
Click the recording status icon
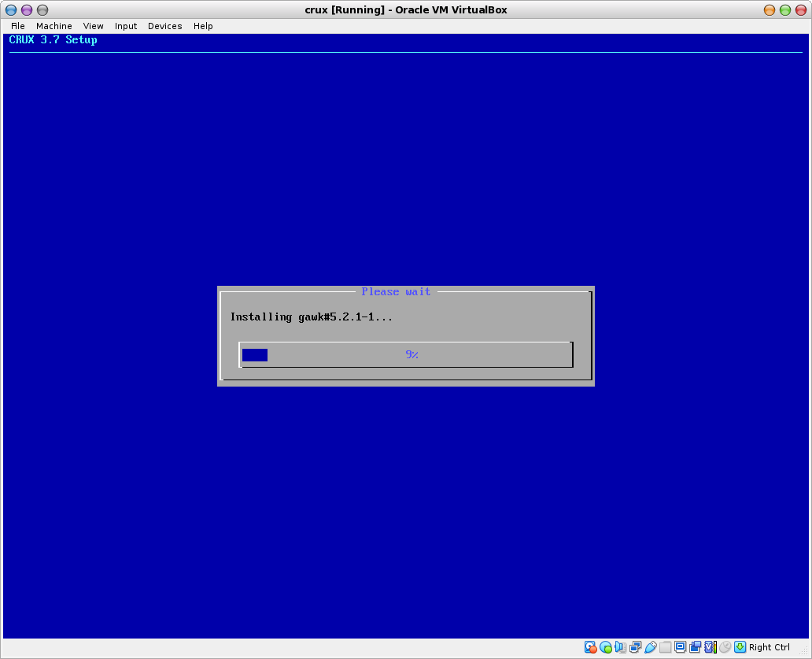coord(695,647)
